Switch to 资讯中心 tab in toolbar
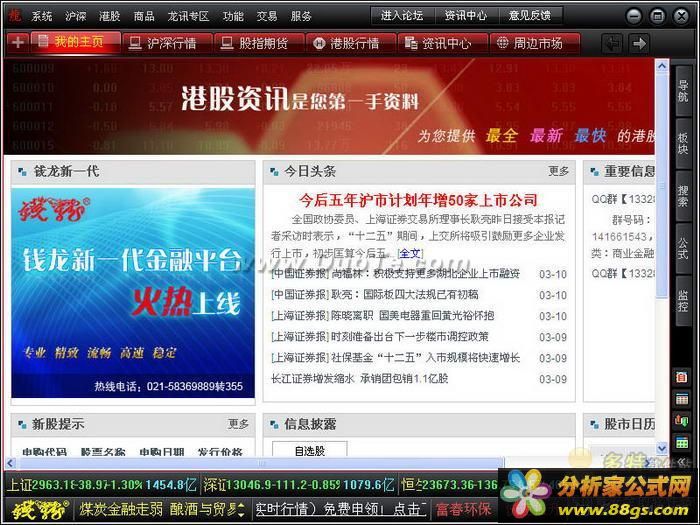 443,43
